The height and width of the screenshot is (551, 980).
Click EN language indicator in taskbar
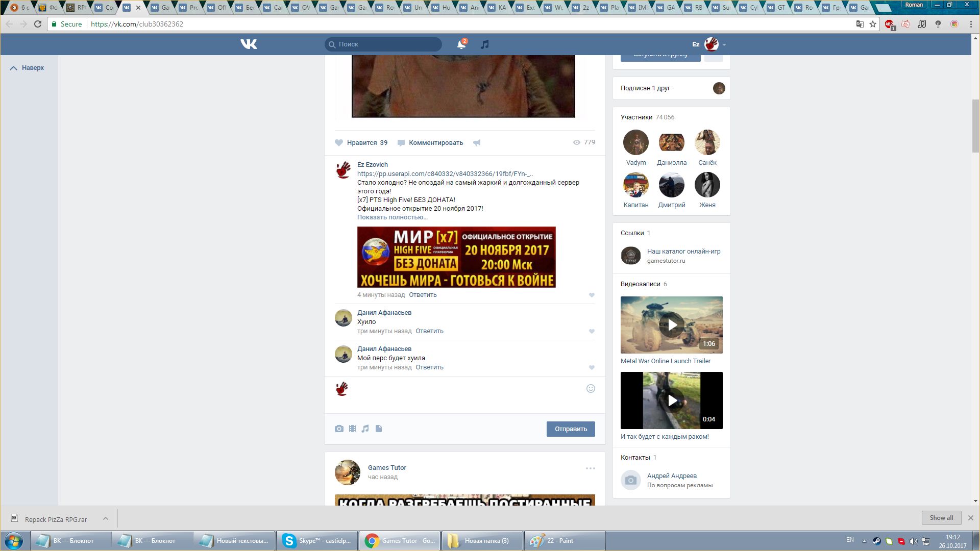[850, 540]
